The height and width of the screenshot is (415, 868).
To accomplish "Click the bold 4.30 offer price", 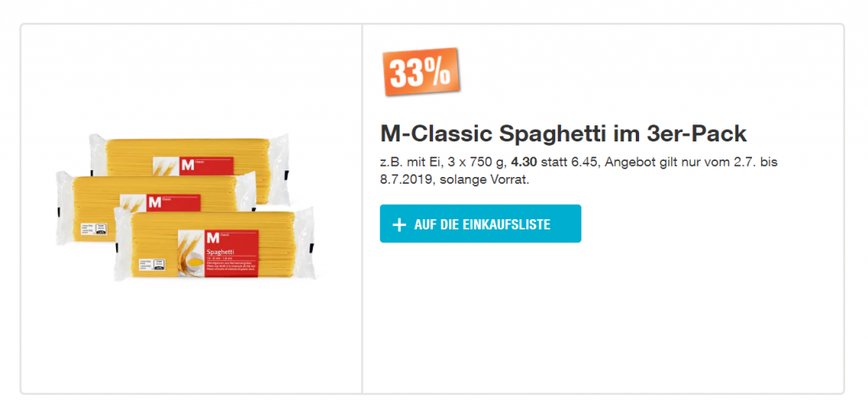I will pos(526,163).
